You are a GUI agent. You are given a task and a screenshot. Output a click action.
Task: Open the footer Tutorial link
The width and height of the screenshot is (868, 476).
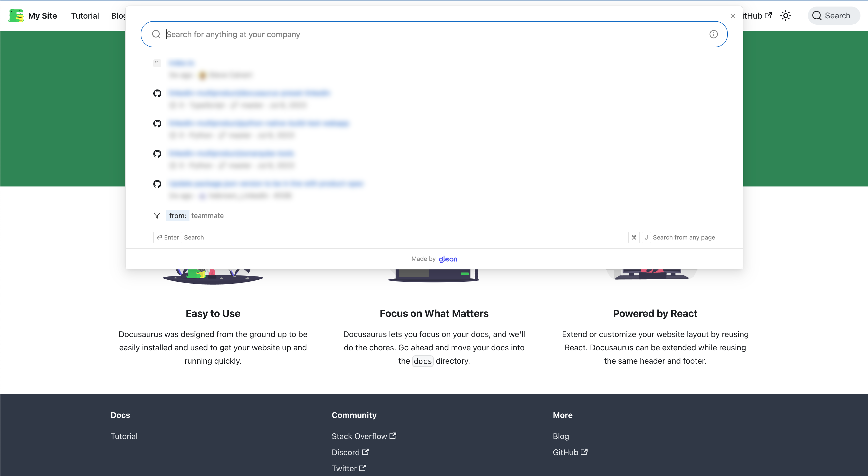[x=124, y=436]
